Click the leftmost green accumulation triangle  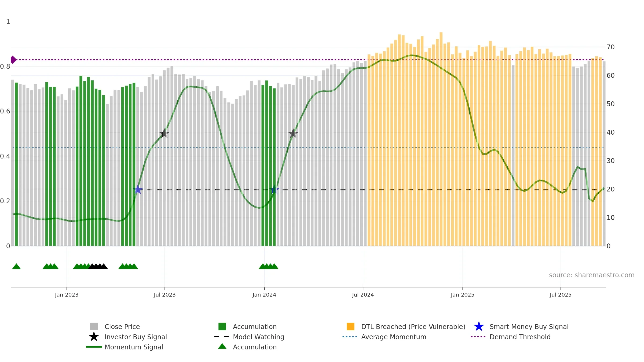tap(16, 266)
